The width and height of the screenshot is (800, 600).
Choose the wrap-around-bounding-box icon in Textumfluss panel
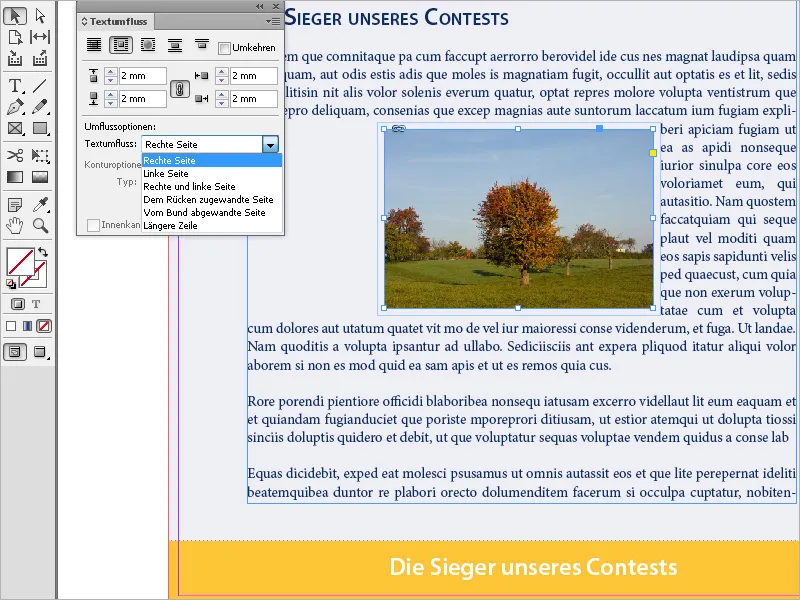tap(120, 45)
